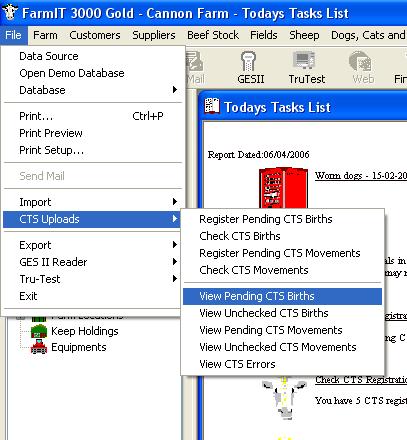The image size is (407, 440).
Task: Select Keep Holdings in the tree
Action: 85,331
